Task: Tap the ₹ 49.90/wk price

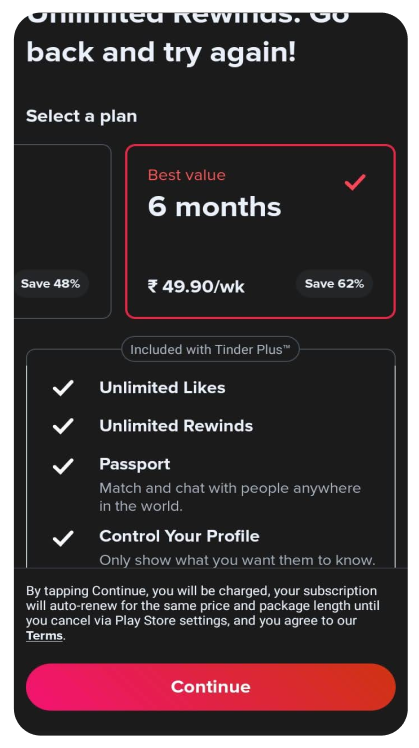Action: click(x=196, y=287)
